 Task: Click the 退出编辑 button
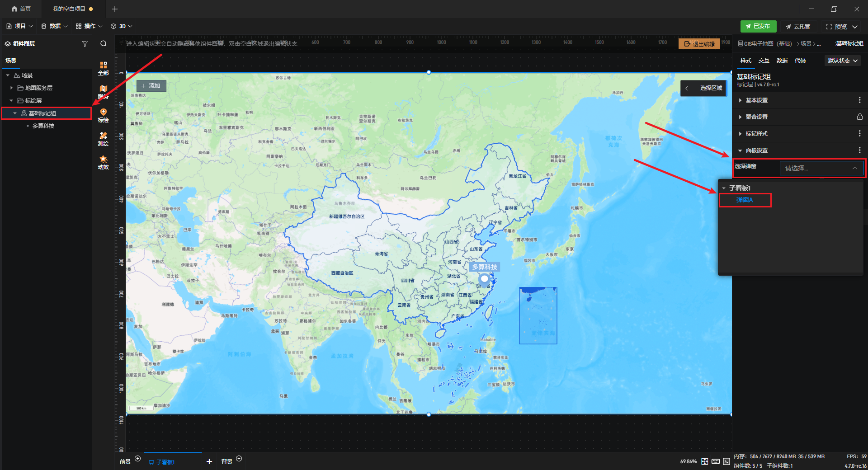point(699,44)
